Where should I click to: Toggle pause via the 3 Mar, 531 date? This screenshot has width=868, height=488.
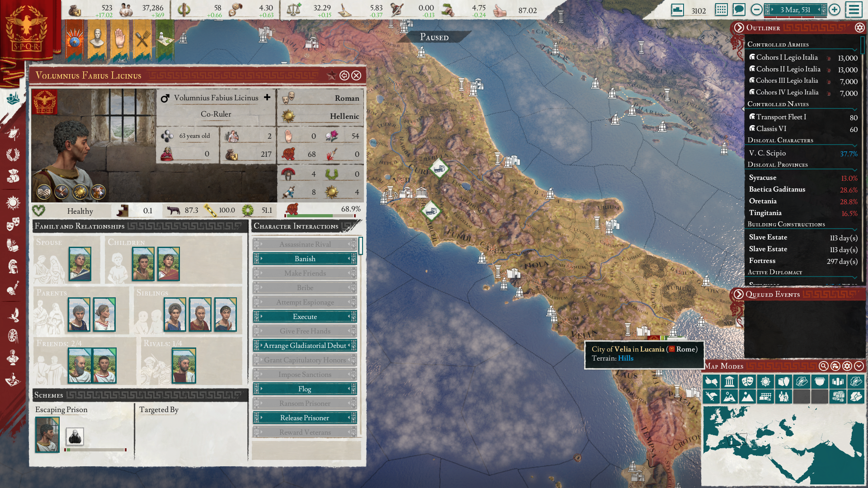(x=795, y=9)
